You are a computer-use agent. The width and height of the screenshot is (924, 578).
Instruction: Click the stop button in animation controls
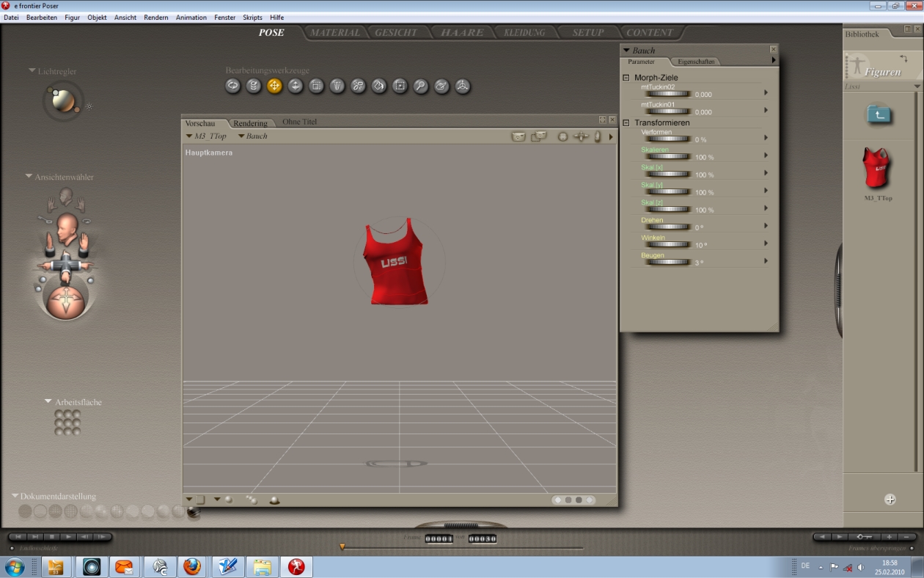52,537
